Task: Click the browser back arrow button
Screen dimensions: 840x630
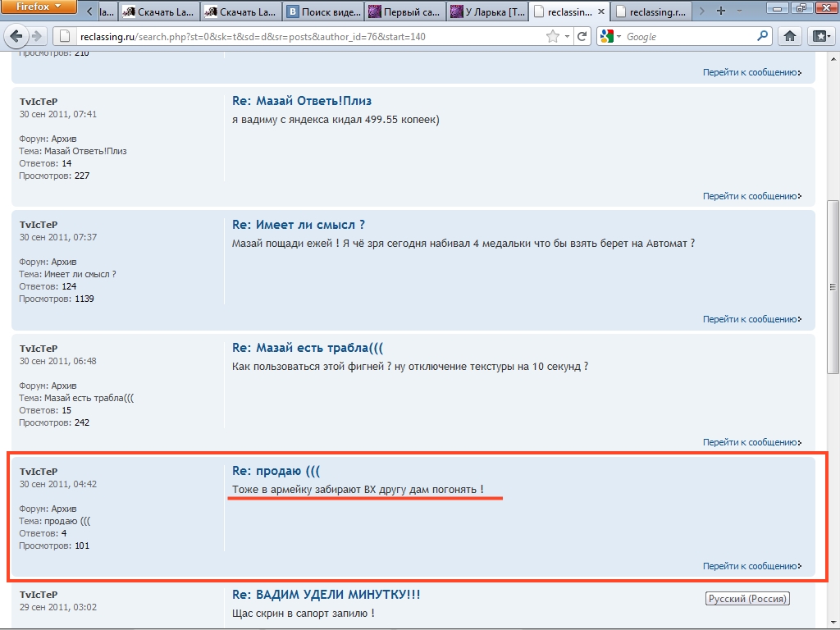Action: coord(16,36)
